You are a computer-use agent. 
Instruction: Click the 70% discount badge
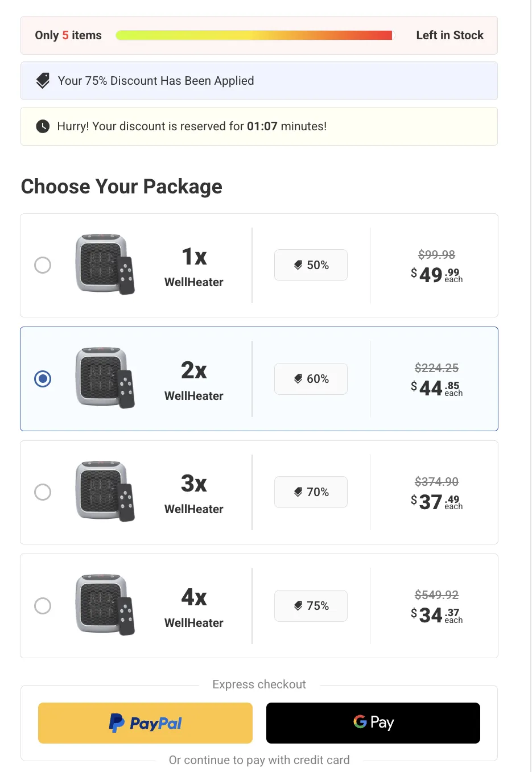point(311,492)
